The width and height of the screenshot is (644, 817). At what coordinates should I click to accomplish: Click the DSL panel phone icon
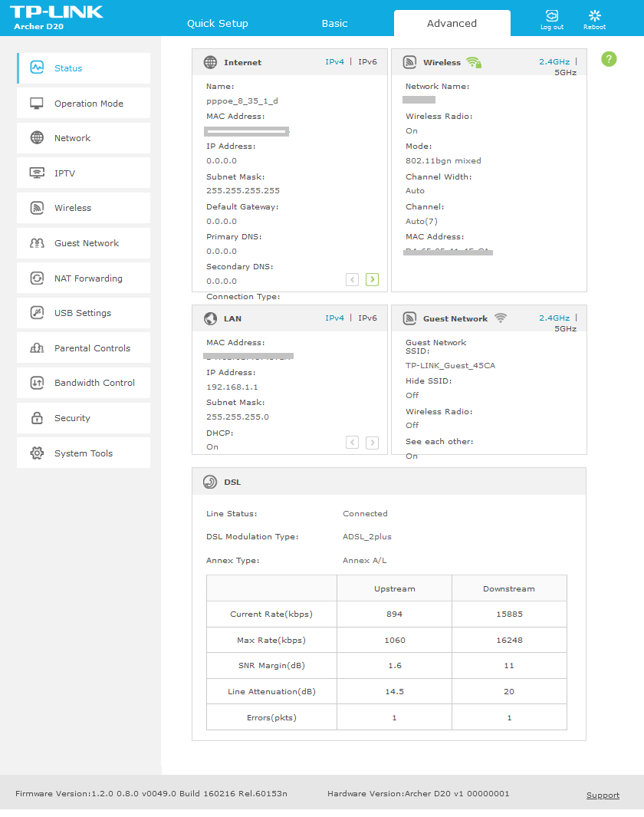pyautogui.click(x=210, y=482)
